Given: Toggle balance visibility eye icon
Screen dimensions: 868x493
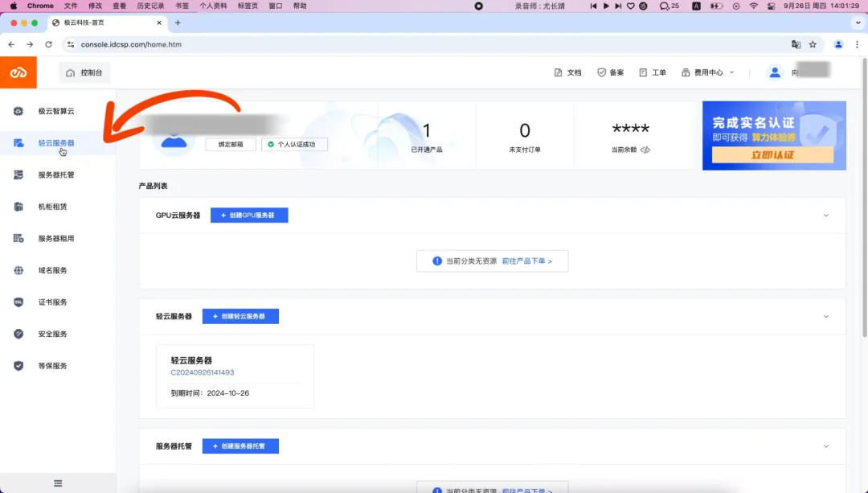Looking at the screenshot, I should point(645,150).
